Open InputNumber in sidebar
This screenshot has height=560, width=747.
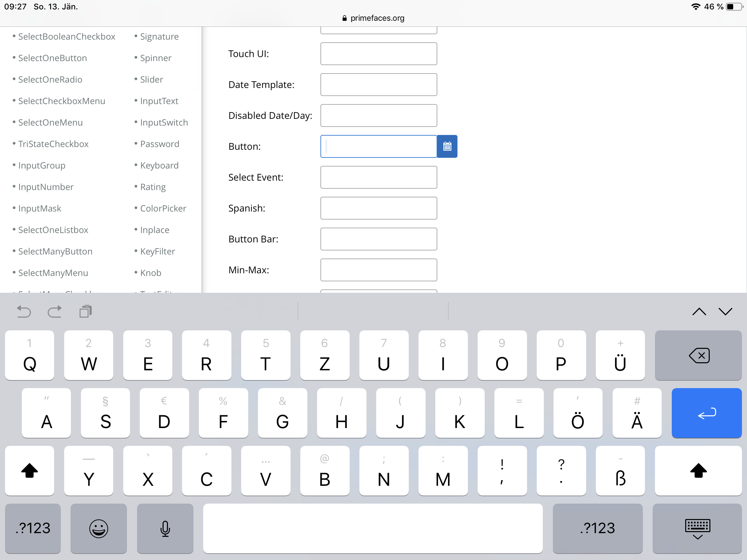[x=46, y=187]
